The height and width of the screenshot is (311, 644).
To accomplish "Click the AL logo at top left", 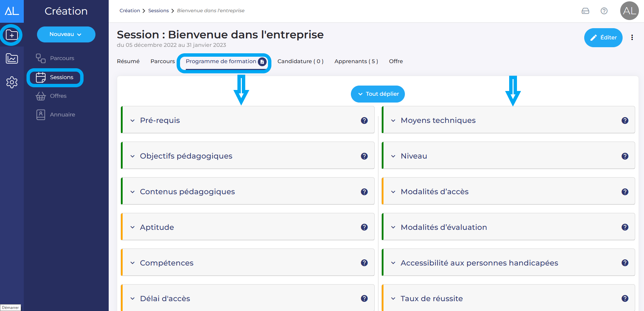I will click(x=12, y=11).
